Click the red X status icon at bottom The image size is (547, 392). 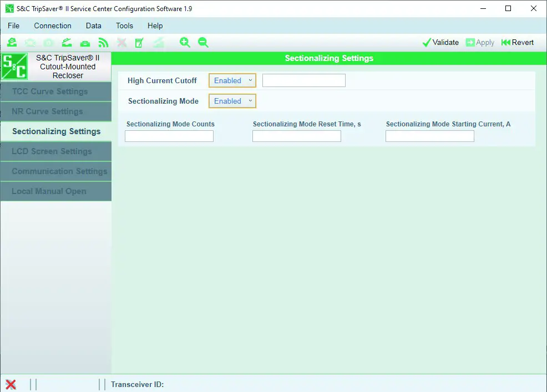tap(11, 384)
